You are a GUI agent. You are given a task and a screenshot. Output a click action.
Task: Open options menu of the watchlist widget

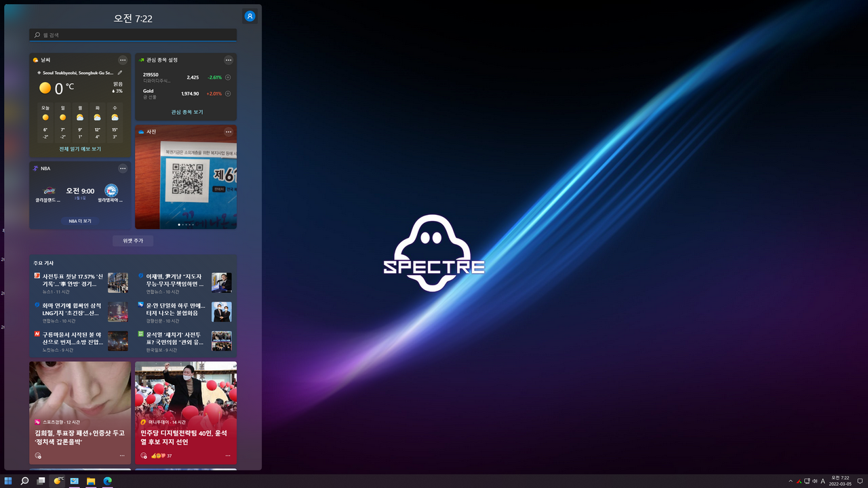pyautogui.click(x=229, y=60)
